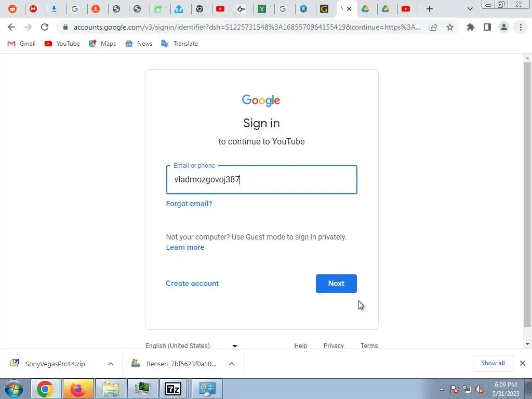The image size is (532, 399).
Task: Click the page vertical scrollbar
Action: [527, 194]
